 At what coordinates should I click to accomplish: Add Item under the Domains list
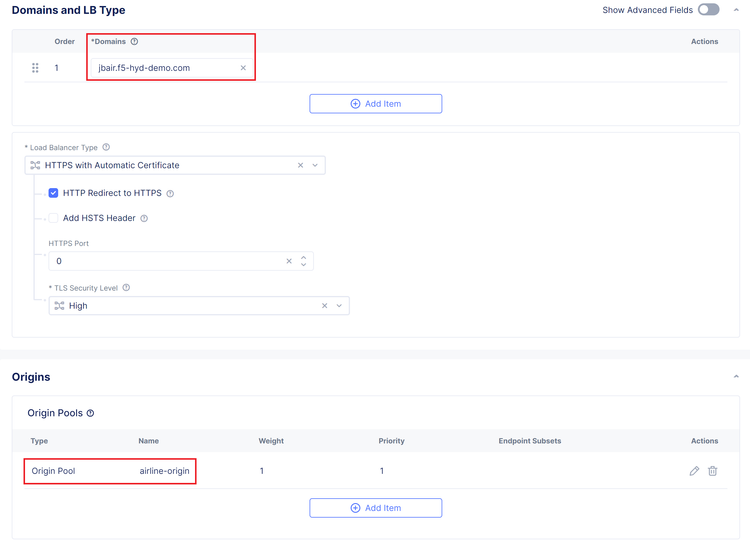point(376,104)
